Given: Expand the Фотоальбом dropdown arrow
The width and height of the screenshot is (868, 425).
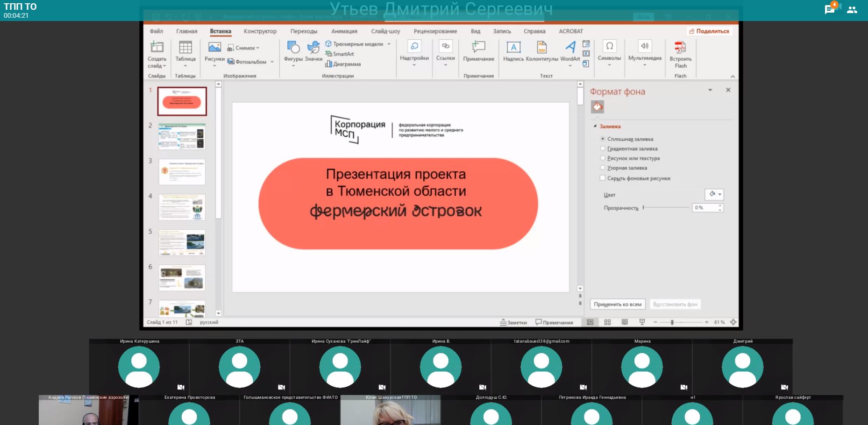Looking at the screenshot, I should (272, 62).
